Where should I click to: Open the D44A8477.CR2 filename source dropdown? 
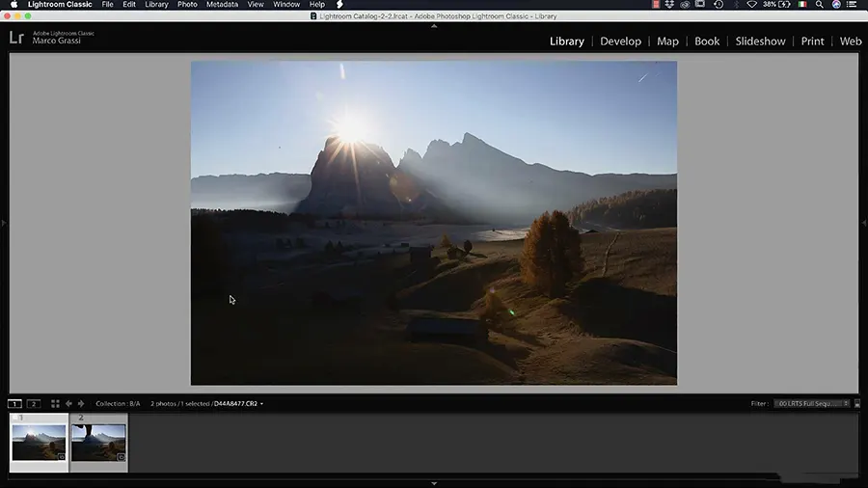click(x=238, y=403)
